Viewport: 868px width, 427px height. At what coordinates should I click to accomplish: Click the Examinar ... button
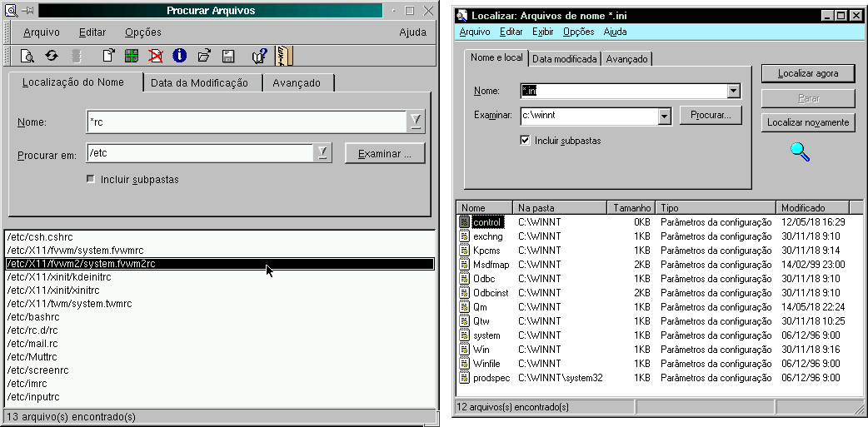[384, 154]
